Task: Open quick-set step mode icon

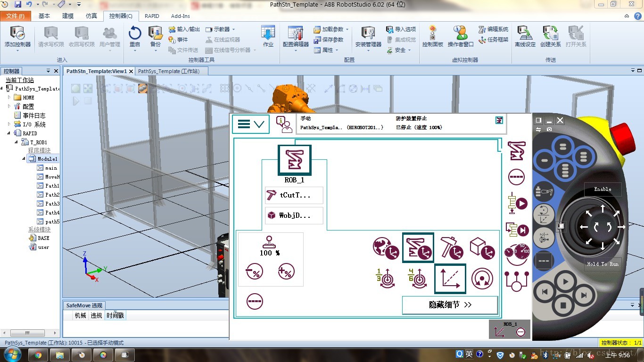Action: coord(517,230)
